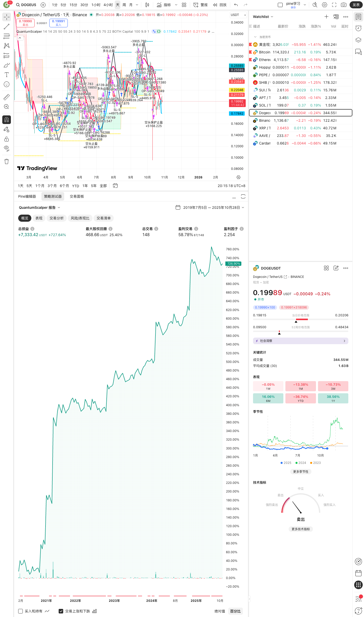Click the 更多技术指标 button

(301, 529)
